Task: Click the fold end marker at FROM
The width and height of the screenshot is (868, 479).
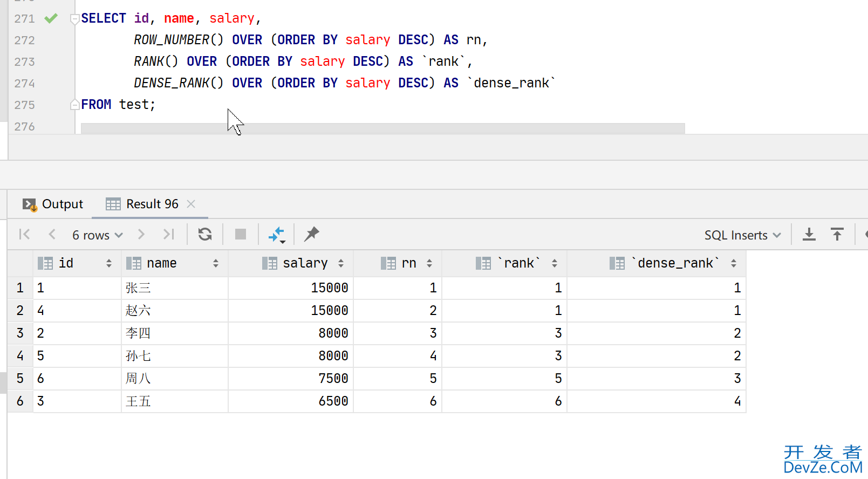Action: 75,105
